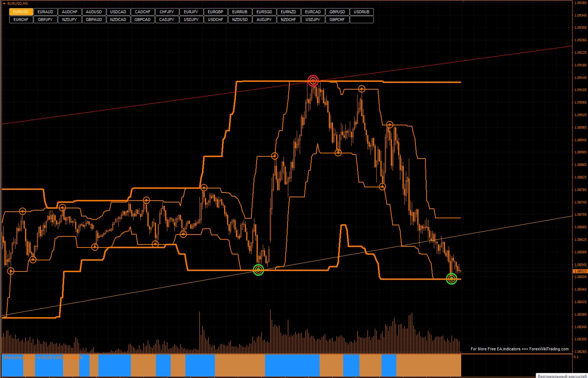Image resolution: width=588 pixels, height=378 pixels.
Task: Open USDCHF pair button
Action: [x=215, y=20]
